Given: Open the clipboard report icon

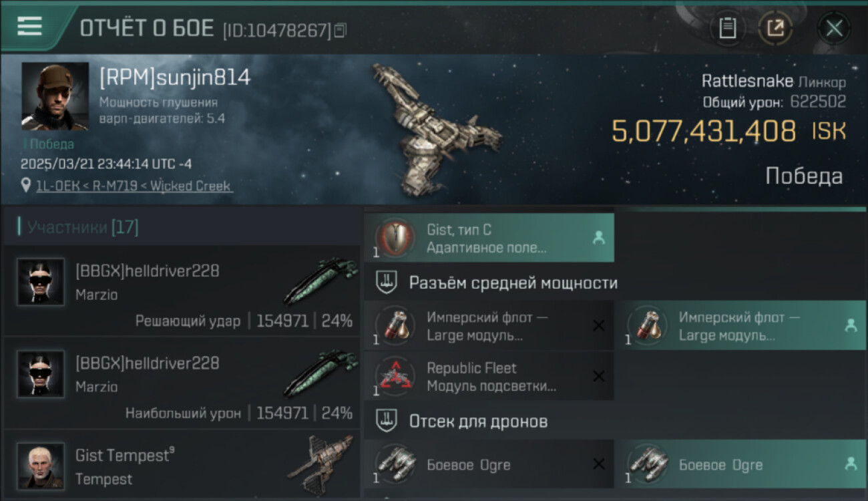Looking at the screenshot, I should click(x=727, y=28).
